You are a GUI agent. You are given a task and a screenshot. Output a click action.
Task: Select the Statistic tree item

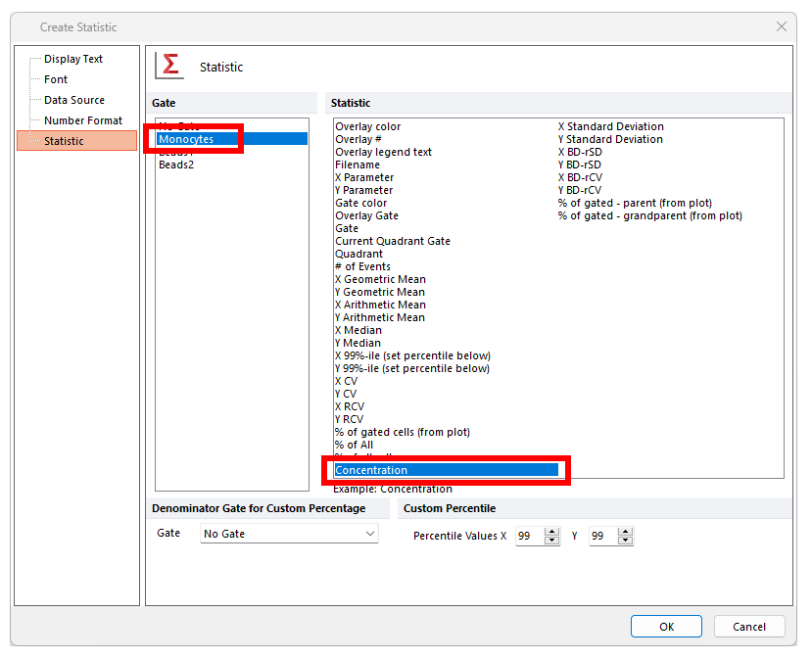pyautogui.click(x=76, y=141)
